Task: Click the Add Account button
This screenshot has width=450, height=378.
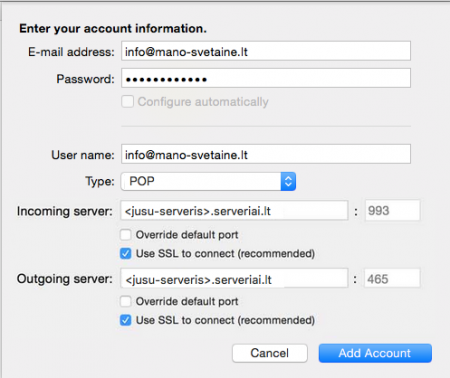Action: point(375,353)
